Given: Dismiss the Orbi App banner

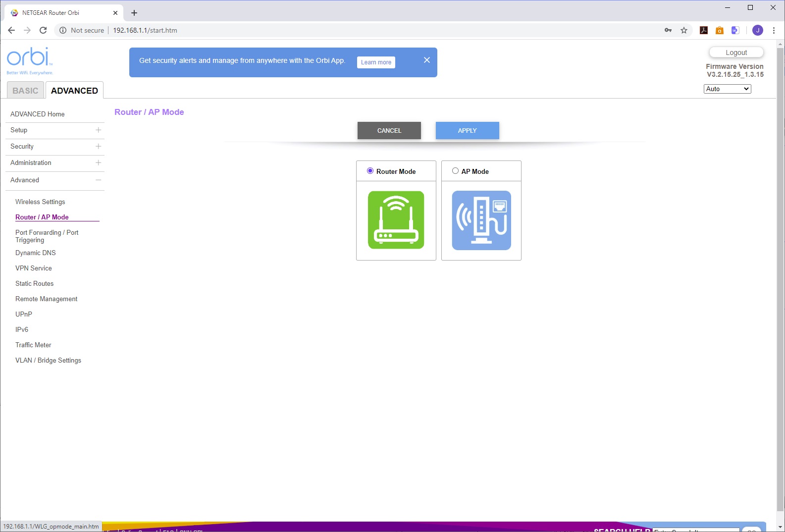Looking at the screenshot, I should pyautogui.click(x=427, y=60).
